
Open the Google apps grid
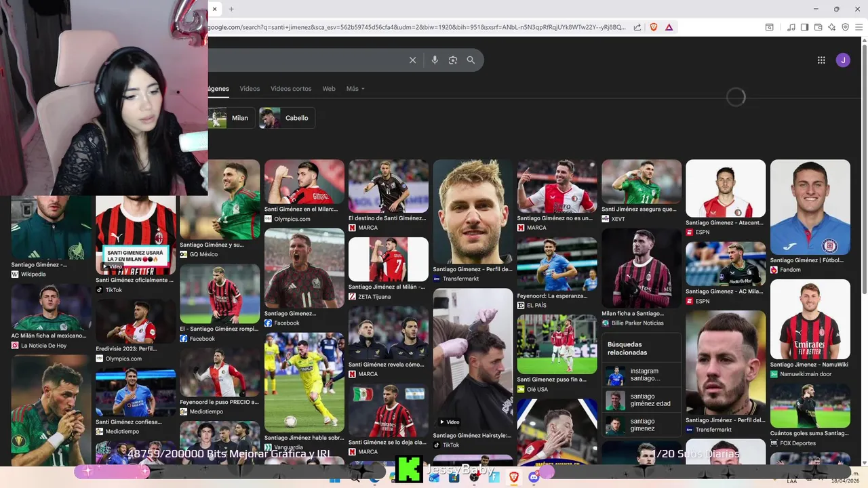(x=821, y=60)
